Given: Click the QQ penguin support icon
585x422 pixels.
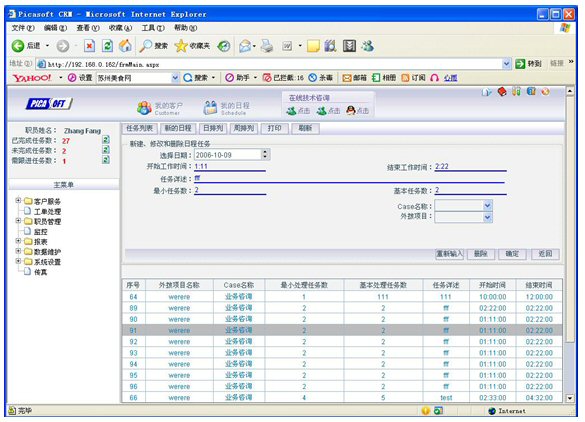Looking at the screenshot, I should (350, 110).
